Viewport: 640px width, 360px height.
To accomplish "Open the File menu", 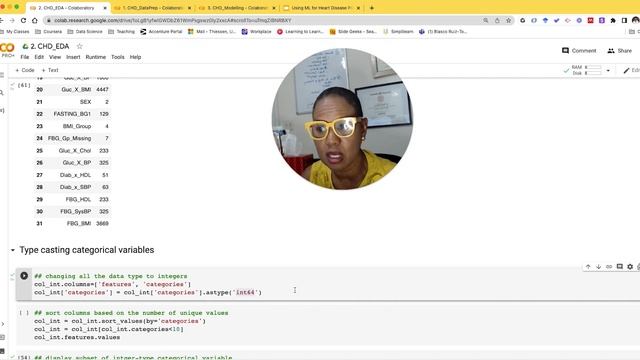I will [25, 57].
